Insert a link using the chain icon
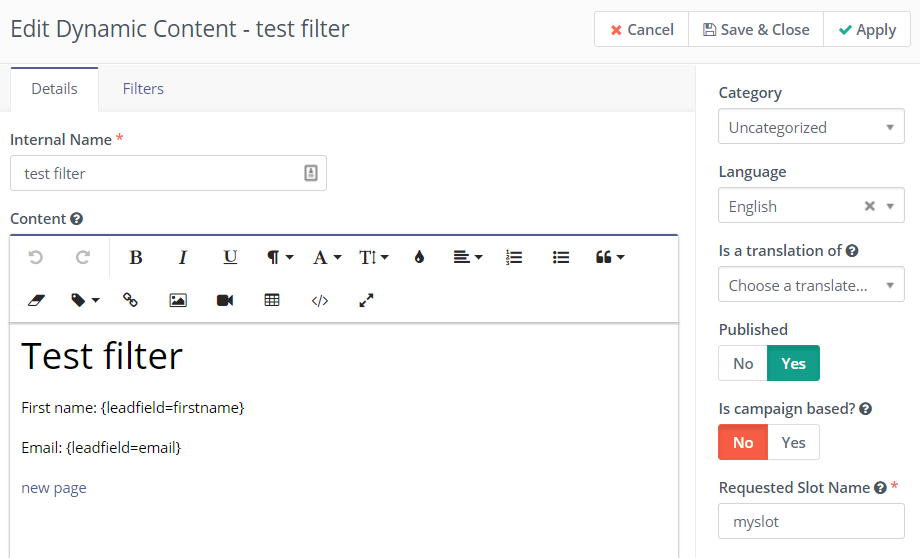The height and width of the screenshot is (558, 920). coord(130,300)
